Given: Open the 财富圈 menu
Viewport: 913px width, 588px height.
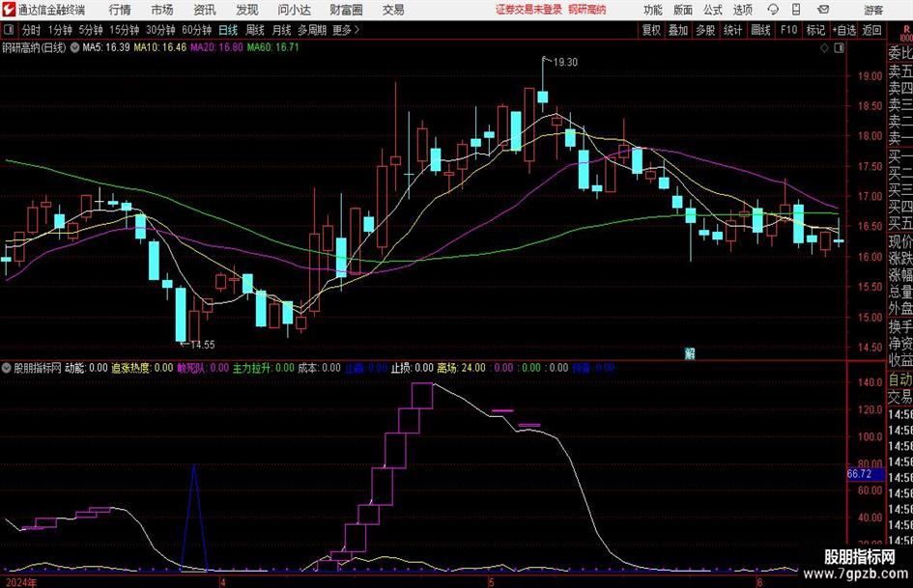Looking at the screenshot, I should (x=346, y=10).
